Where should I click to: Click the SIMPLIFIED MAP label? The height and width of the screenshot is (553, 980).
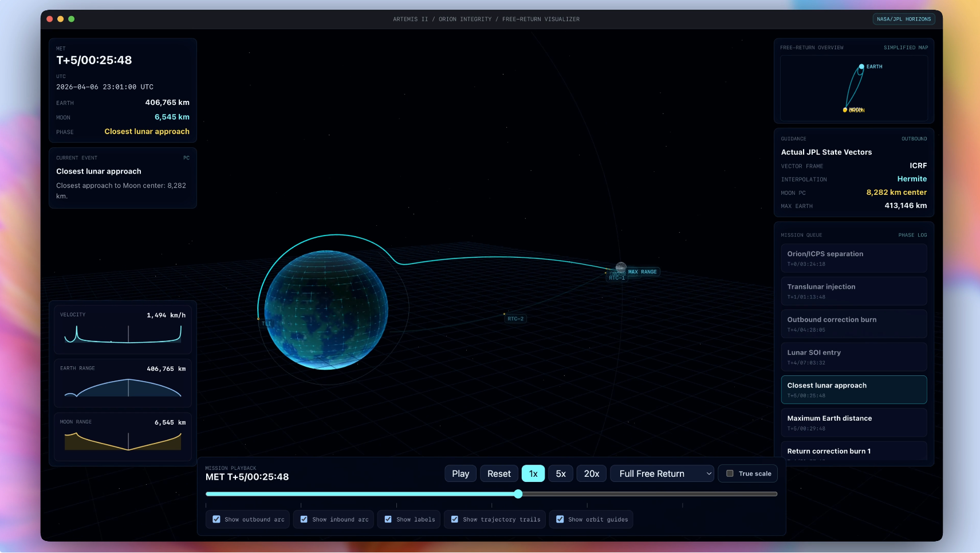906,48
